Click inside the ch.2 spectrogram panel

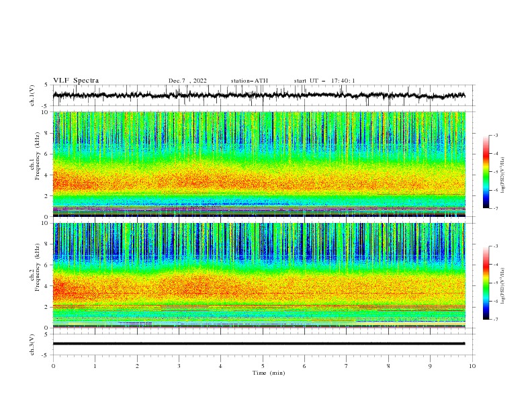point(259,275)
